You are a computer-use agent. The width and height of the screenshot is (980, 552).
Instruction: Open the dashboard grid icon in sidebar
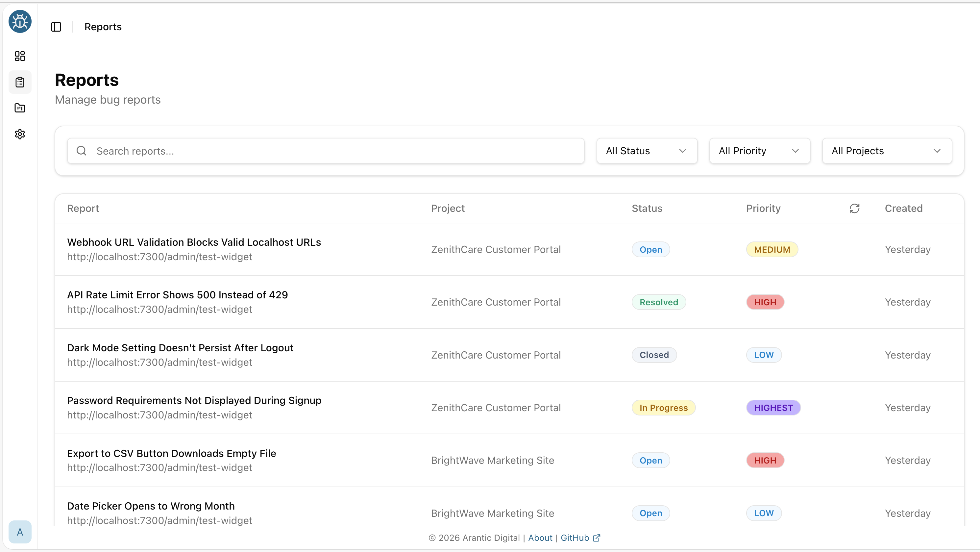coord(19,56)
